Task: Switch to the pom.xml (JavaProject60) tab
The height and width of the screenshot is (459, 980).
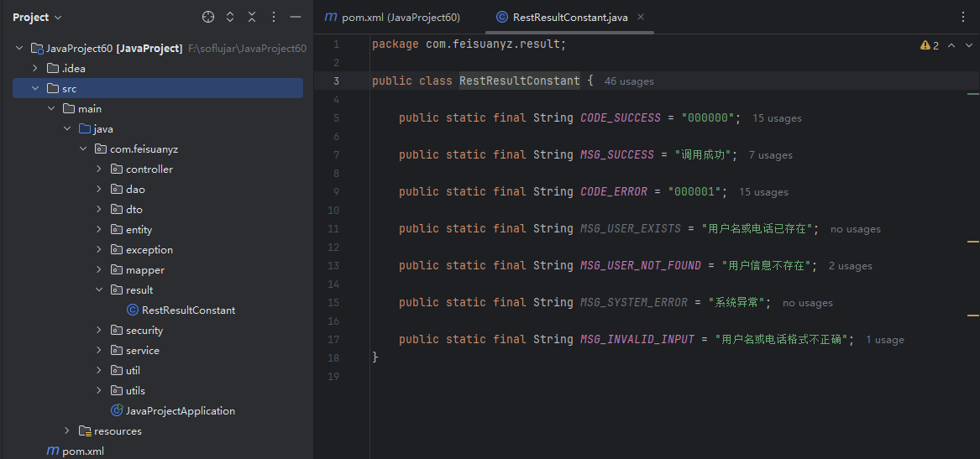Action: [392, 18]
